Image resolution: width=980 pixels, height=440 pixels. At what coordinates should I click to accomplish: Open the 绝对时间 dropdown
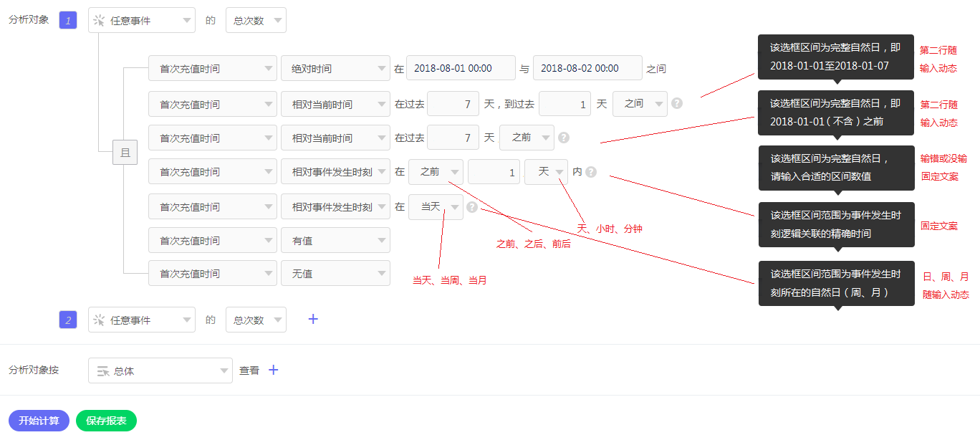(x=335, y=69)
